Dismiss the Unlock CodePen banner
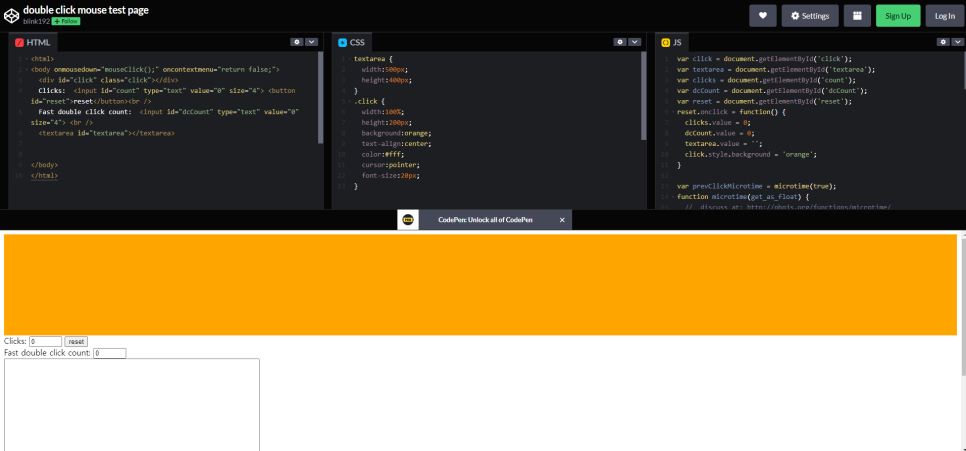966x451 pixels. point(562,220)
